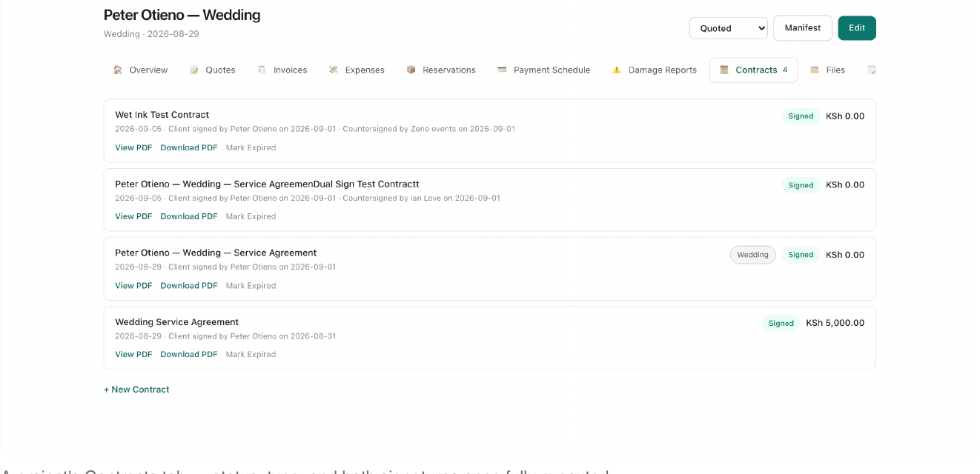
Task: Open the Quoted status dropdown
Action: coord(728,28)
